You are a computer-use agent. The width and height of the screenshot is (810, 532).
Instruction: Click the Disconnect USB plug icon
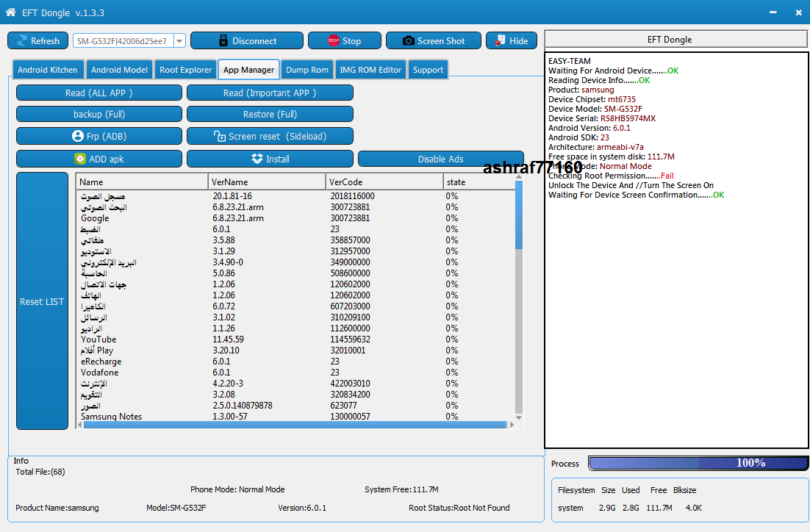coord(223,41)
